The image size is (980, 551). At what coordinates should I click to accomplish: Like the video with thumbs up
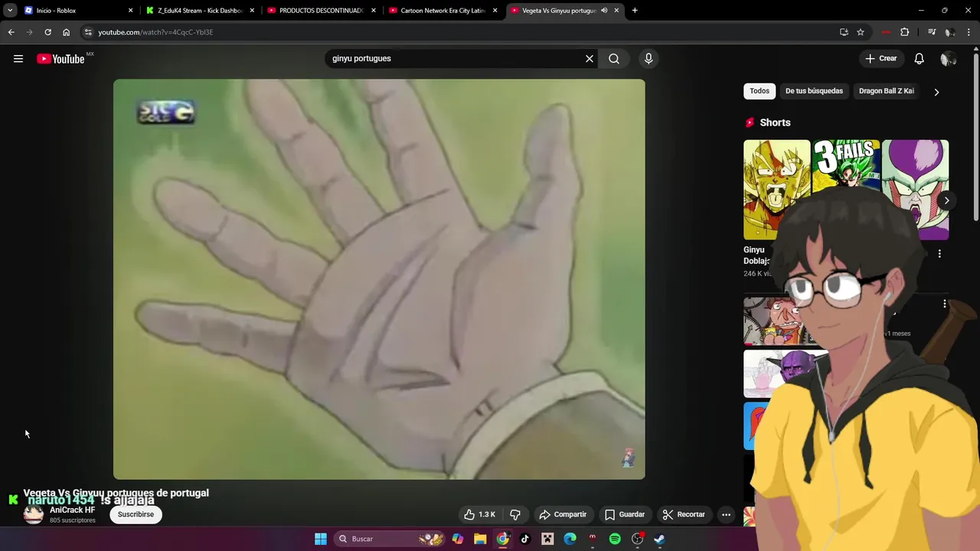[x=480, y=514]
